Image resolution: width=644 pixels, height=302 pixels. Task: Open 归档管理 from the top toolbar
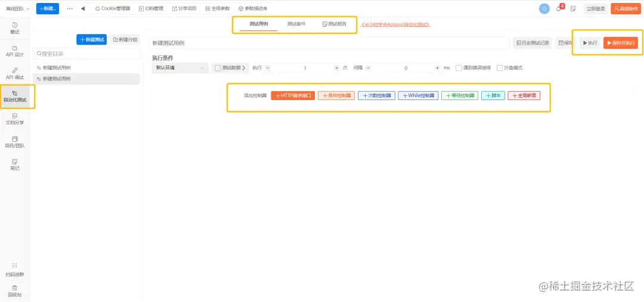point(151,8)
